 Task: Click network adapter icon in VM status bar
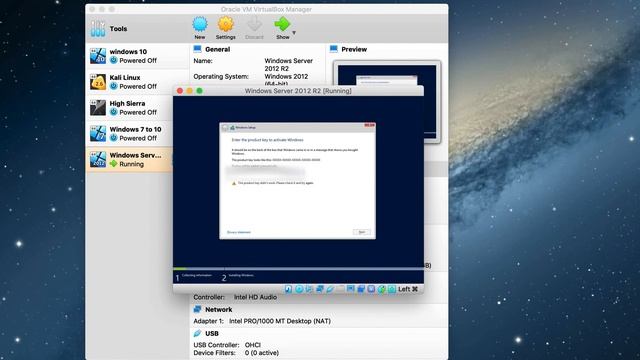pos(320,289)
